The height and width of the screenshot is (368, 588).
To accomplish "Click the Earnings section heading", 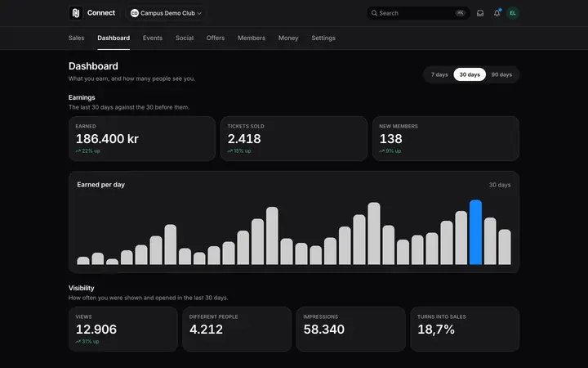I will coord(82,97).
